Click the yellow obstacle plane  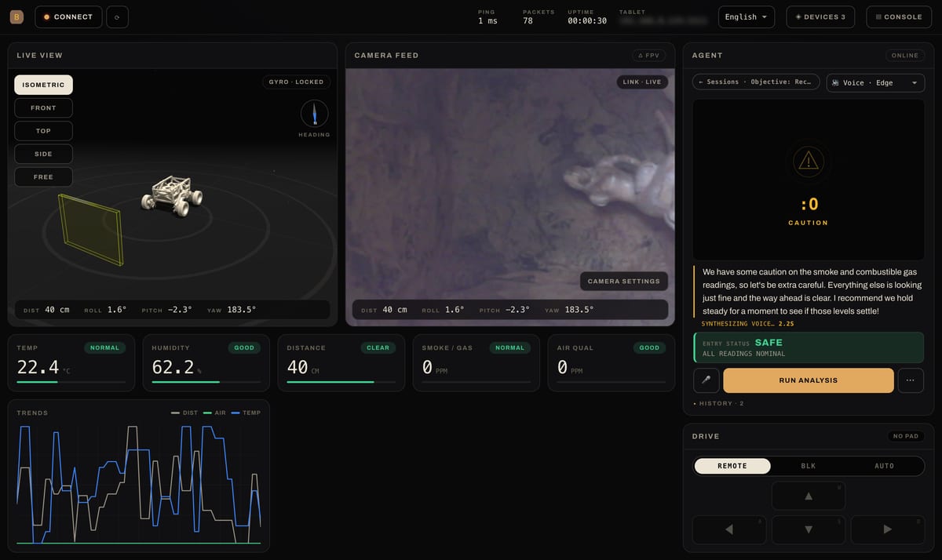point(90,229)
